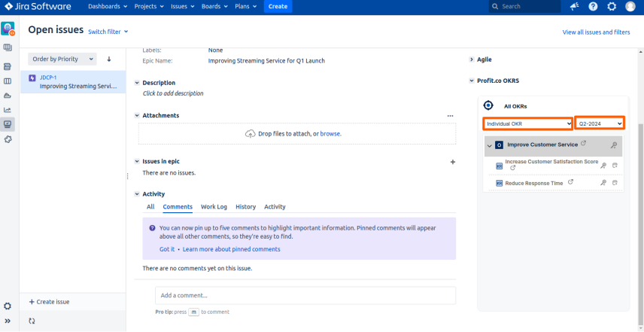
Task: Switch to the History tab
Action: coord(245,207)
